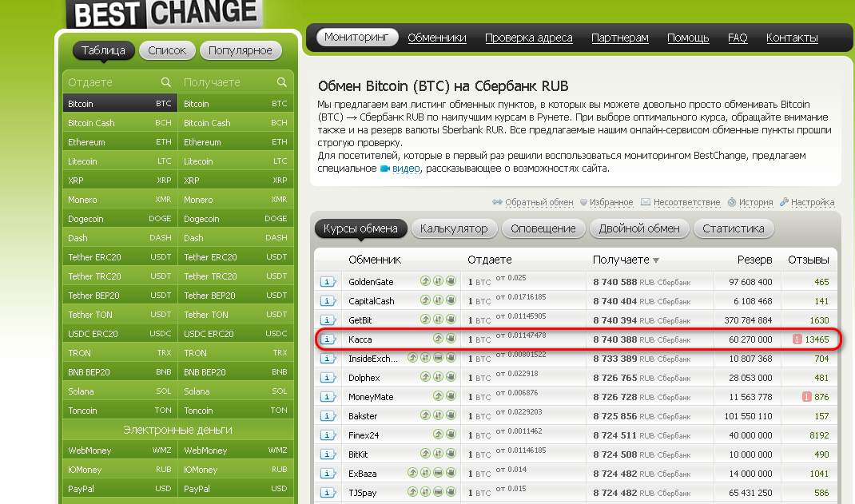Click the Обменник column header
The width and height of the screenshot is (855, 504).
click(x=375, y=260)
